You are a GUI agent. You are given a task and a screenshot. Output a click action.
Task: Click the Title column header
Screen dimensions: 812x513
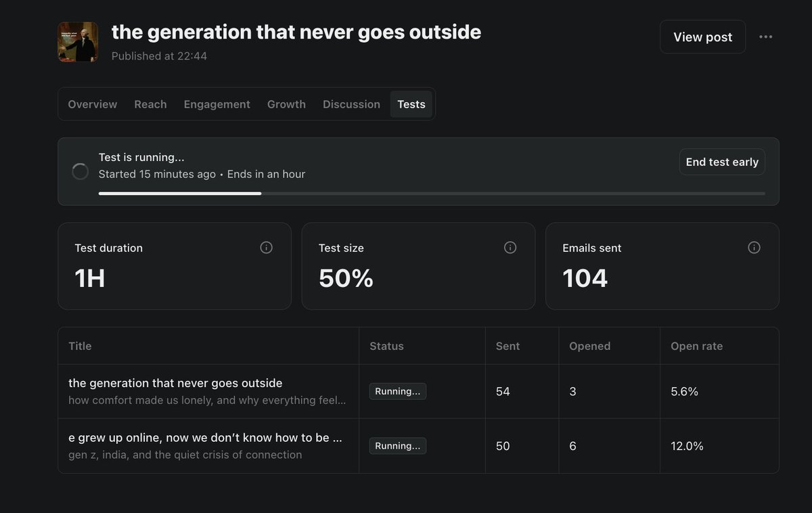point(80,346)
